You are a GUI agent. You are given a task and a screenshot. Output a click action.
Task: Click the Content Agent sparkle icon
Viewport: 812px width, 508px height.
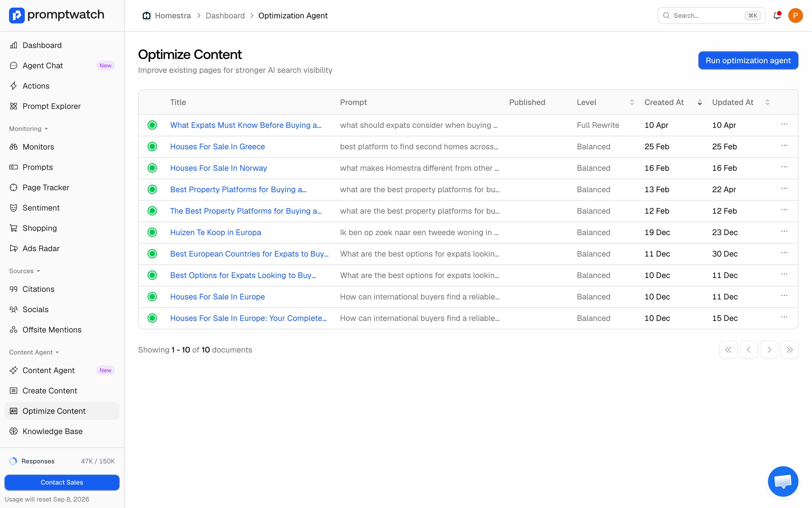(14, 370)
